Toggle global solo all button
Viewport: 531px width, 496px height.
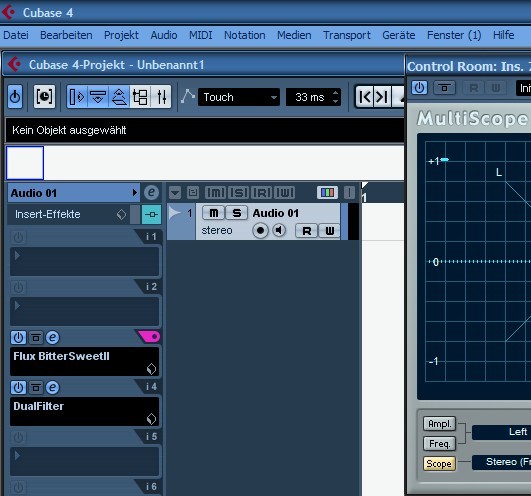pos(239,192)
